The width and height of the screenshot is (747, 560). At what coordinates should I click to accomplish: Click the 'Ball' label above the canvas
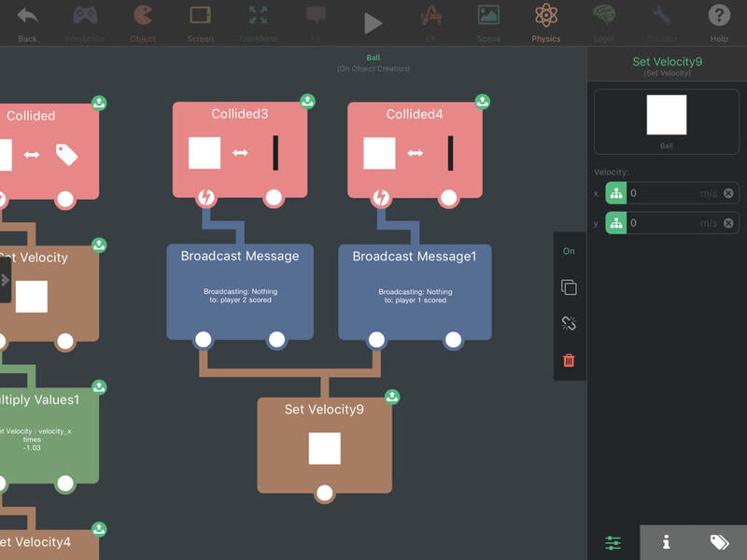[x=373, y=58]
